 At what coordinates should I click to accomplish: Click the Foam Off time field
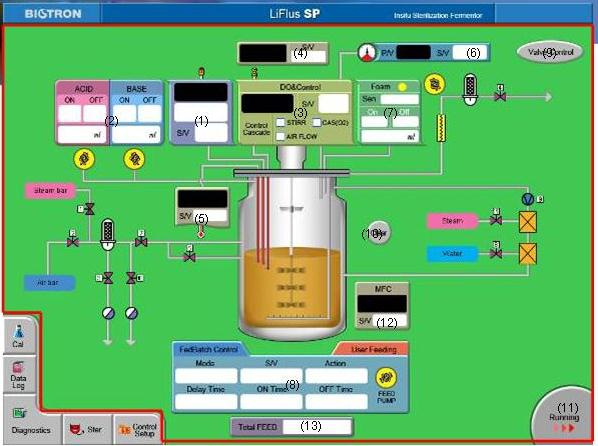[405, 122]
